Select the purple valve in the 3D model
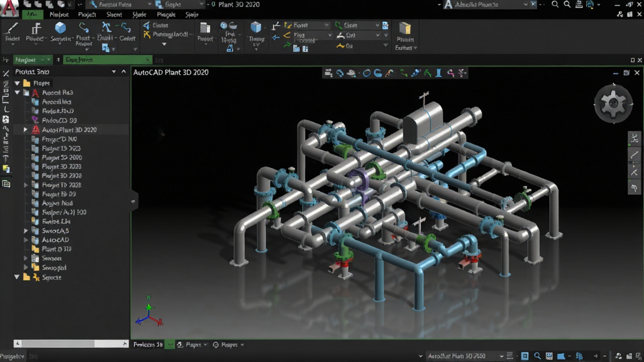644x362 pixels. tap(360, 180)
